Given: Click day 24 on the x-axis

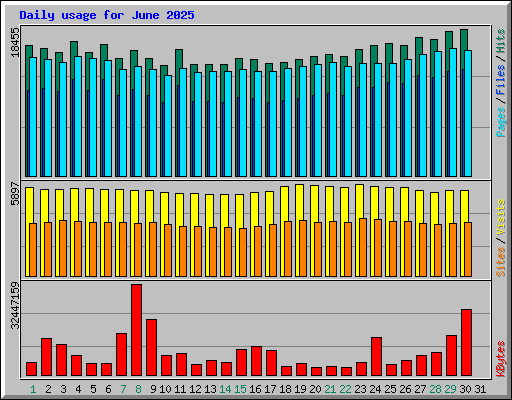Looking at the screenshot, I should [x=375, y=389].
